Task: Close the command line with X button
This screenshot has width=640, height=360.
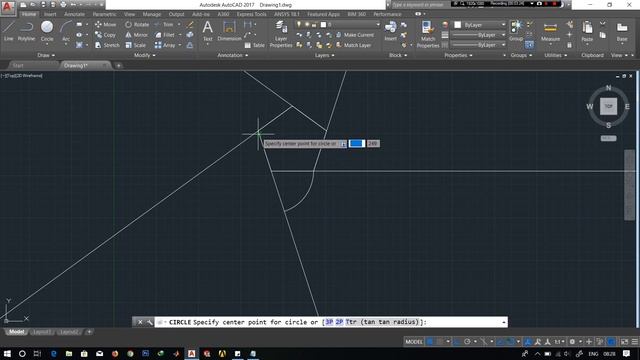Action: tap(140, 322)
